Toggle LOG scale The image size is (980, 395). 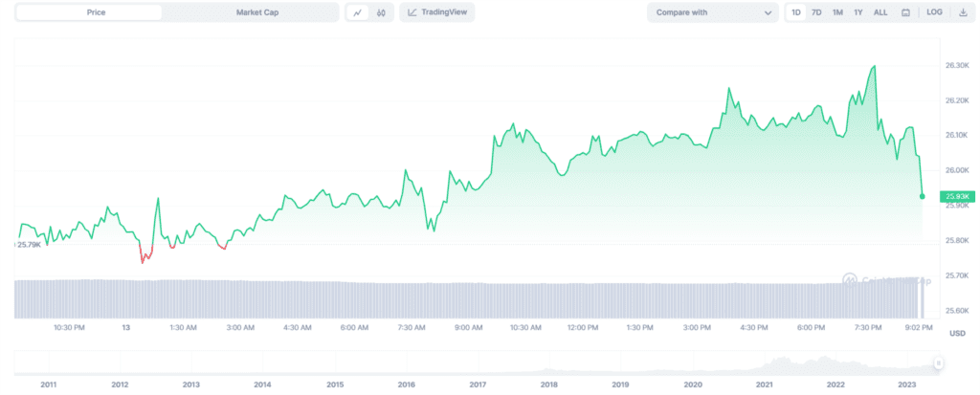[934, 11]
